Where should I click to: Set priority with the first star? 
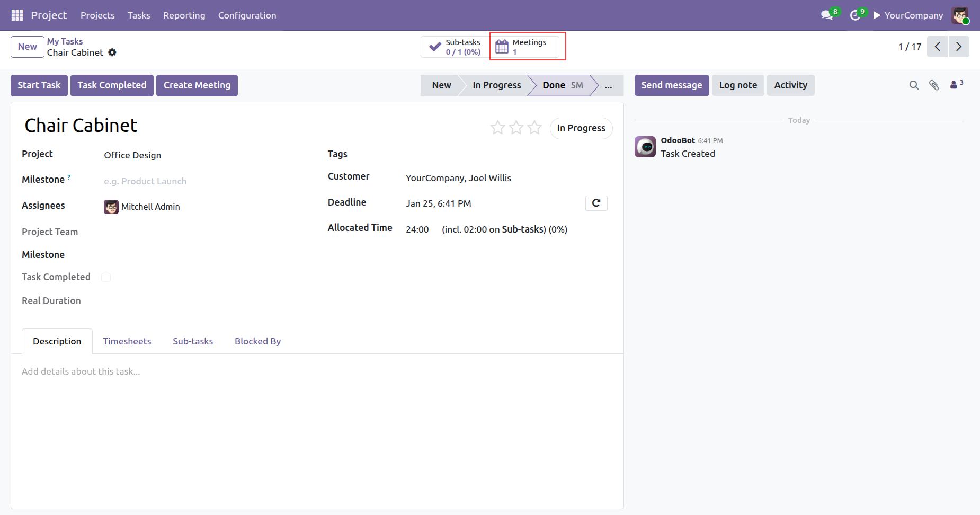pos(497,128)
